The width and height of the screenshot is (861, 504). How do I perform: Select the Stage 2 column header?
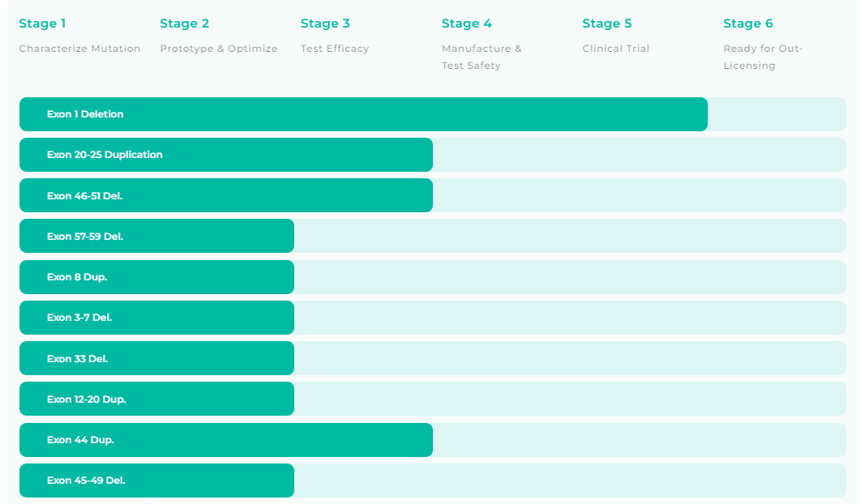[x=184, y=23]
